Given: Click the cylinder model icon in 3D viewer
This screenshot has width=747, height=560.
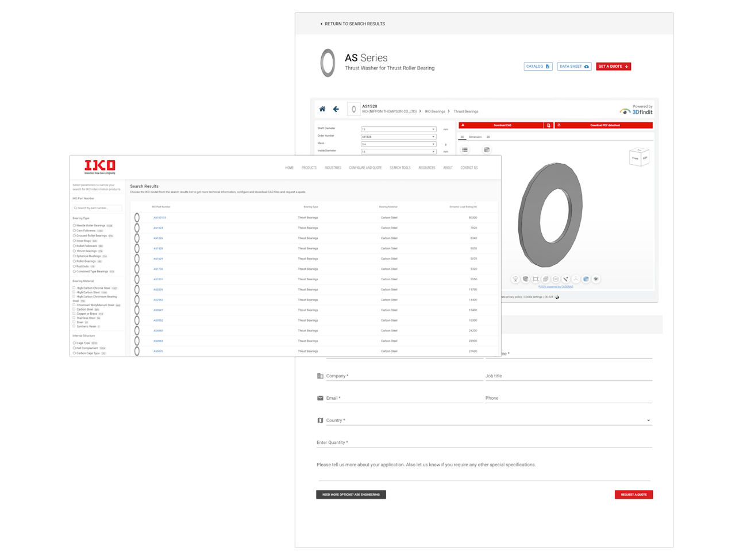Looking at the screenshot, I should 487,150.
